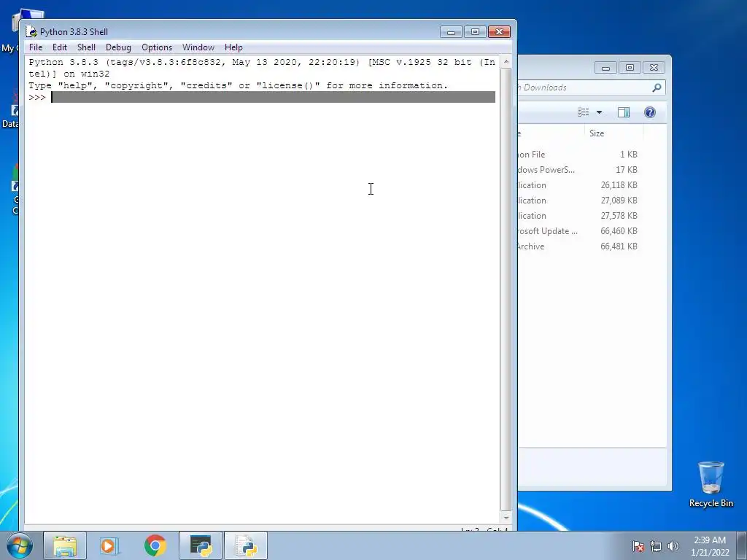Image resolution: width=747 pixels, height=560 pixels.
Task: Select the 66,481 KB Archive row
Action: [578, 246]
